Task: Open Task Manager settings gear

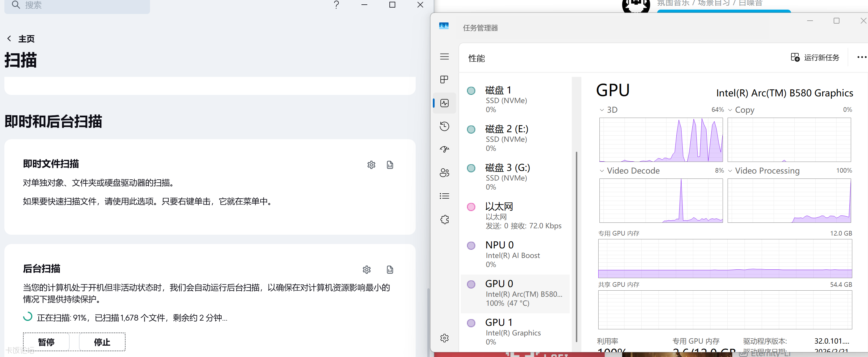Action: pos(444,338)
